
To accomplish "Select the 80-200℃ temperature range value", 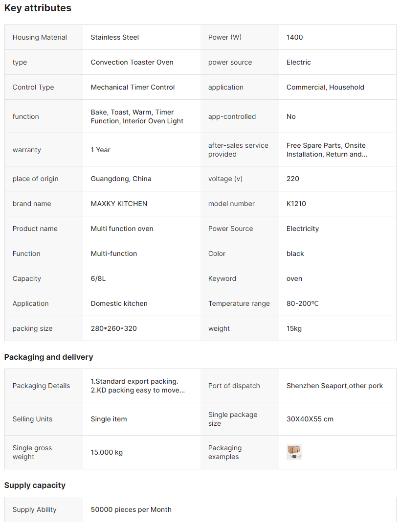I will [x=302, y=303].
